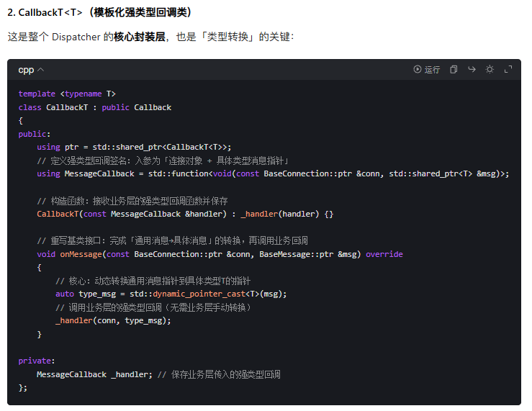Screen dimensions: 532x411
Task: Expand code block to fullscreen icon
Action: pyautogui.click(x=508, y=70)
